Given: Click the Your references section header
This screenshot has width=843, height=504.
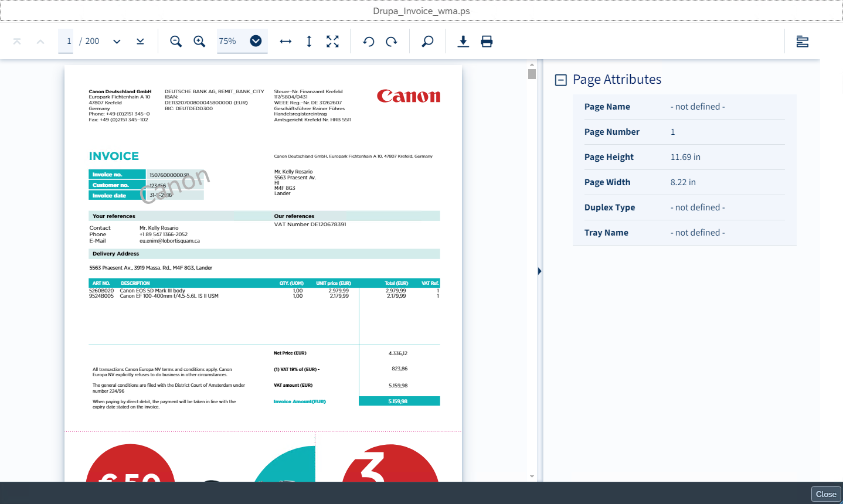Looking at the screenshot, I should [x=114, y=216].
